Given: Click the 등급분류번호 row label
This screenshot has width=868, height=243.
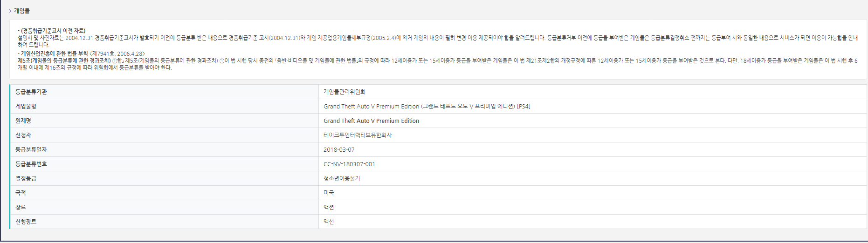Looking at the screenshot, I should (x=31, y=164).
